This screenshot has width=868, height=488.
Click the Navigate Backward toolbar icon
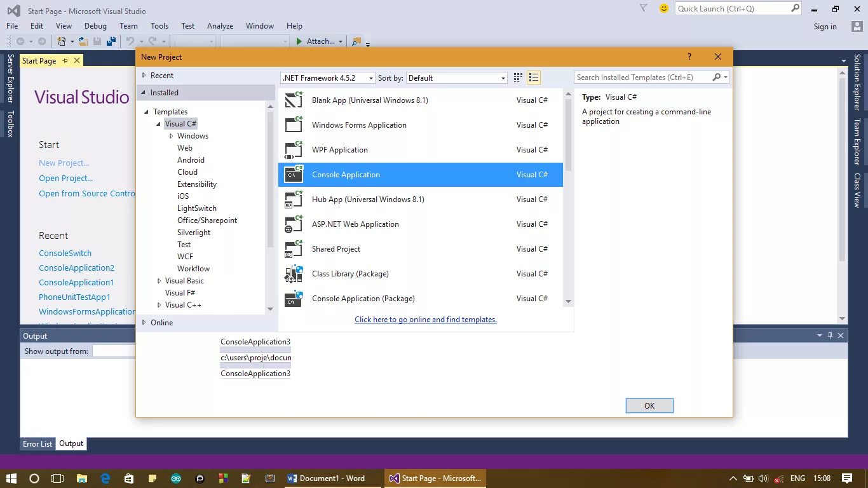coord(20,41)
